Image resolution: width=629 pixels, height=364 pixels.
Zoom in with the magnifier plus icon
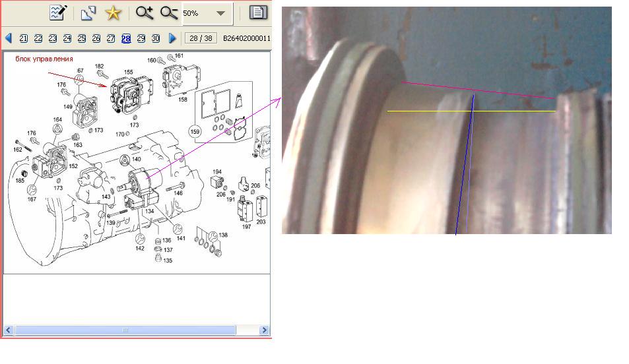pos(145,13)
